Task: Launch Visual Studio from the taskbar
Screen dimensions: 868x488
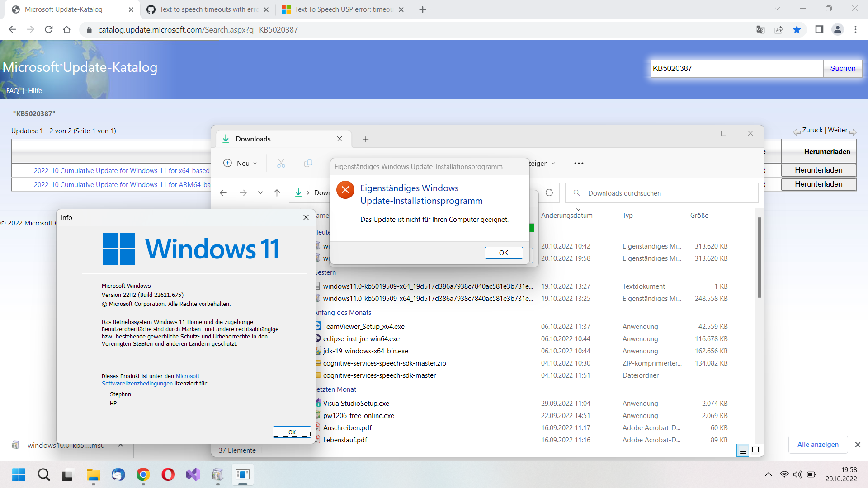Action: 193,474
